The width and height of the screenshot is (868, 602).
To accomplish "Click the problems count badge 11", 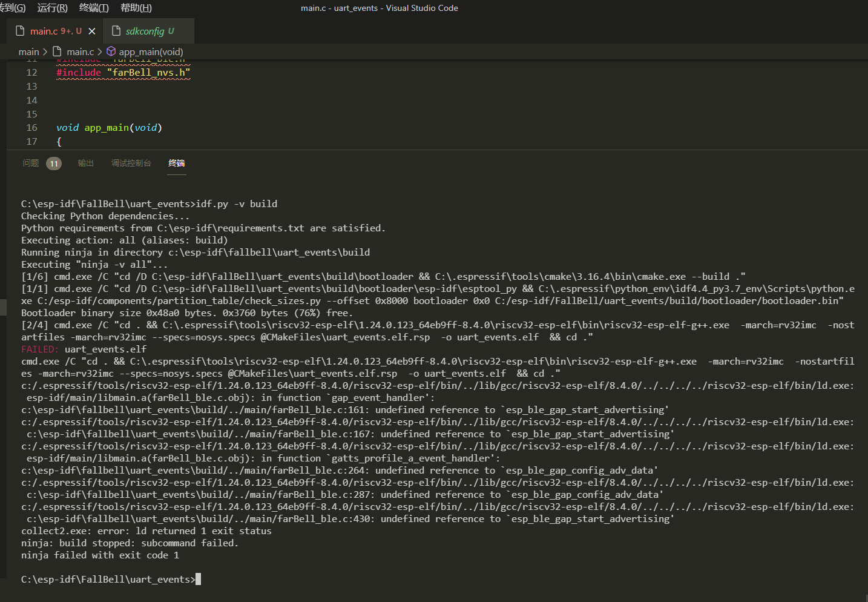I will (x=54, y=164).
